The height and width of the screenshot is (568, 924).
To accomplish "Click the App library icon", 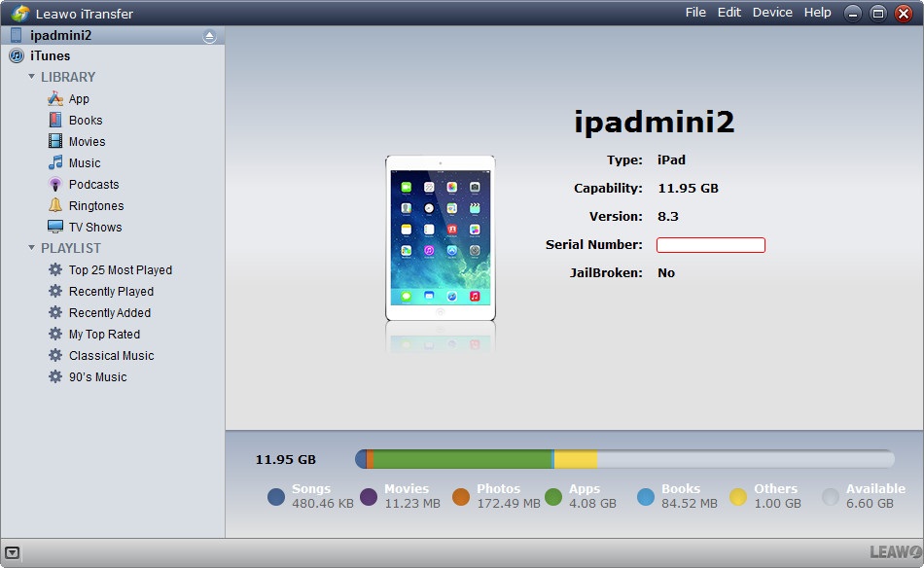I will click(x=55, y=99).
